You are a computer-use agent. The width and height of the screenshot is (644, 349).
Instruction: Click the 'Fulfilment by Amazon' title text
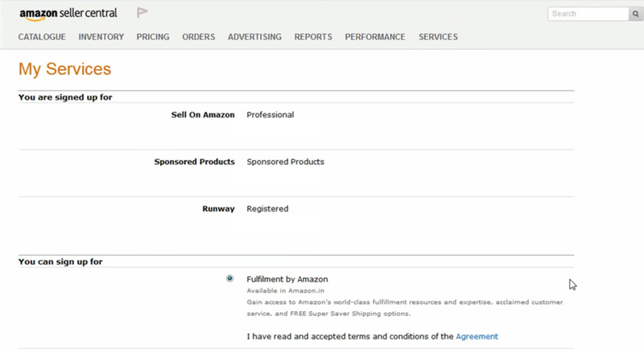pyautogui.click(x=287, y=279)
